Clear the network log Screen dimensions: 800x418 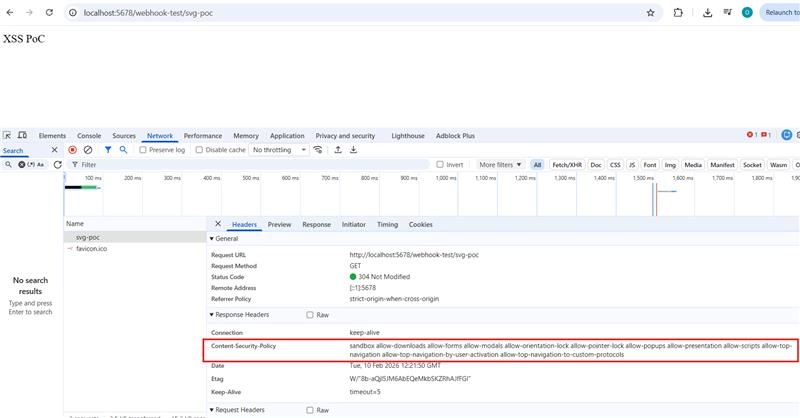click(x=88, y=150)
